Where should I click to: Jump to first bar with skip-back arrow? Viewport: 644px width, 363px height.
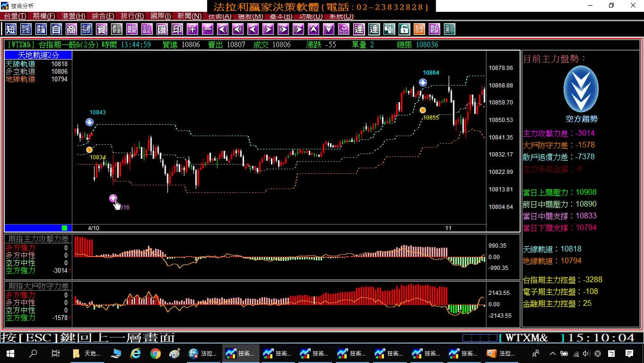222,29
